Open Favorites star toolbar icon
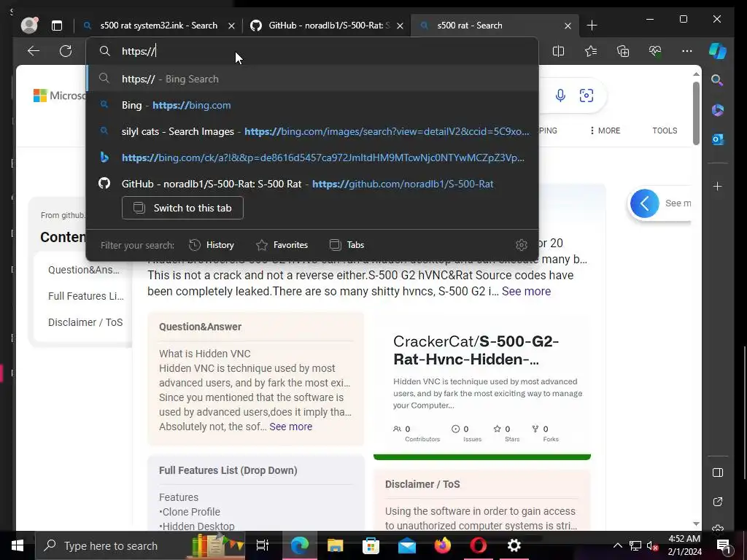 click(591, 51)
